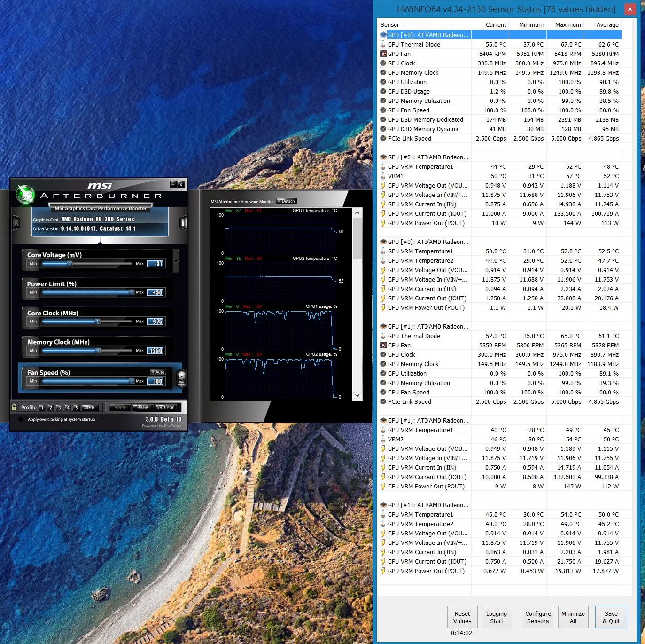645x644 pixels.
Task: Click the GPU Thermal Diode thermometer icon for GPU #0
Action: (x=383, y=44)
